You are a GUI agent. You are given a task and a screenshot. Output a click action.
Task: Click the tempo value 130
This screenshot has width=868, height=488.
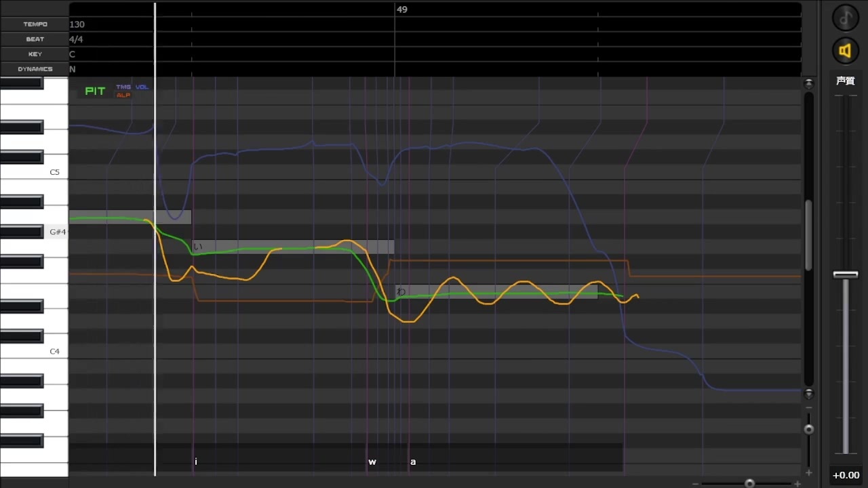[x=77, y=24]
